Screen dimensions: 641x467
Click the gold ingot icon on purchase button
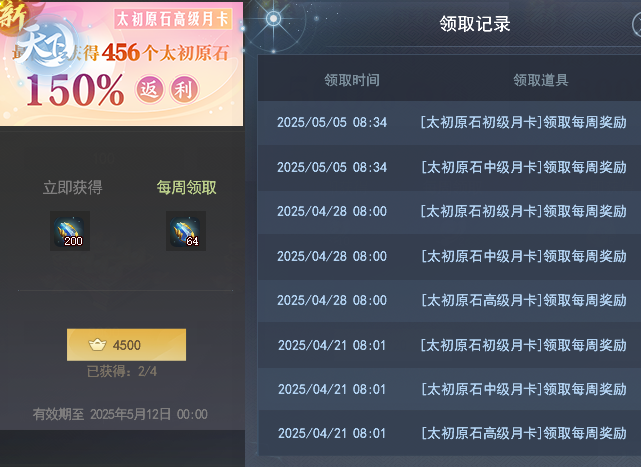[x=97, y=345]
